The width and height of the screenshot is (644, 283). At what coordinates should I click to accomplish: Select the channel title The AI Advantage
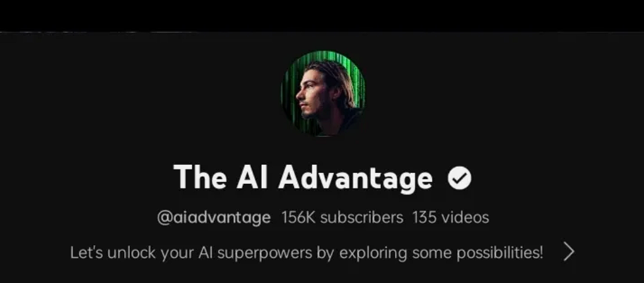303,178
